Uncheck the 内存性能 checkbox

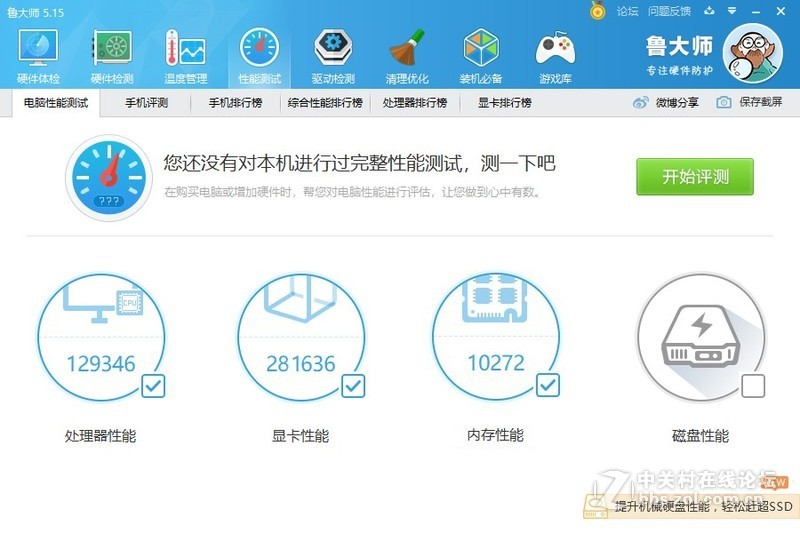click(548, 385)
